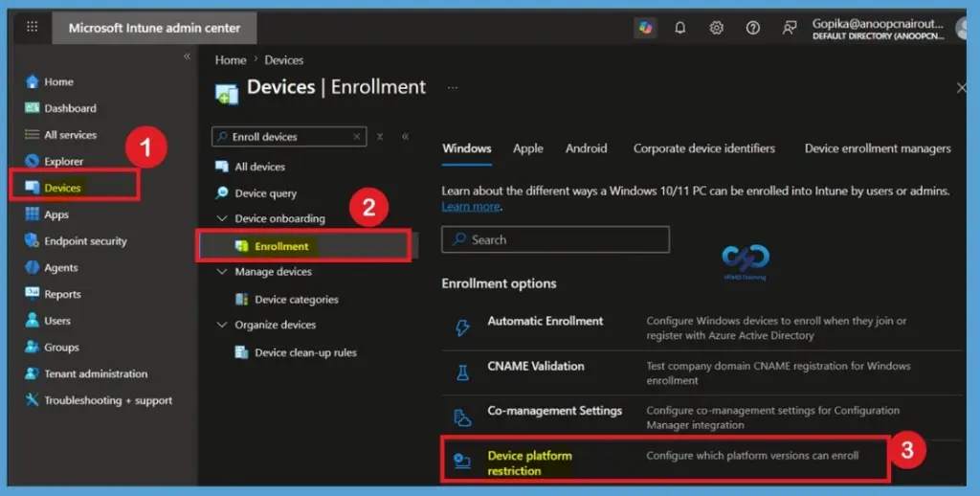Viewport: 980px width, 496px height.
Task: Click the enrollment options Search field
Action: (x=555, y=239)
